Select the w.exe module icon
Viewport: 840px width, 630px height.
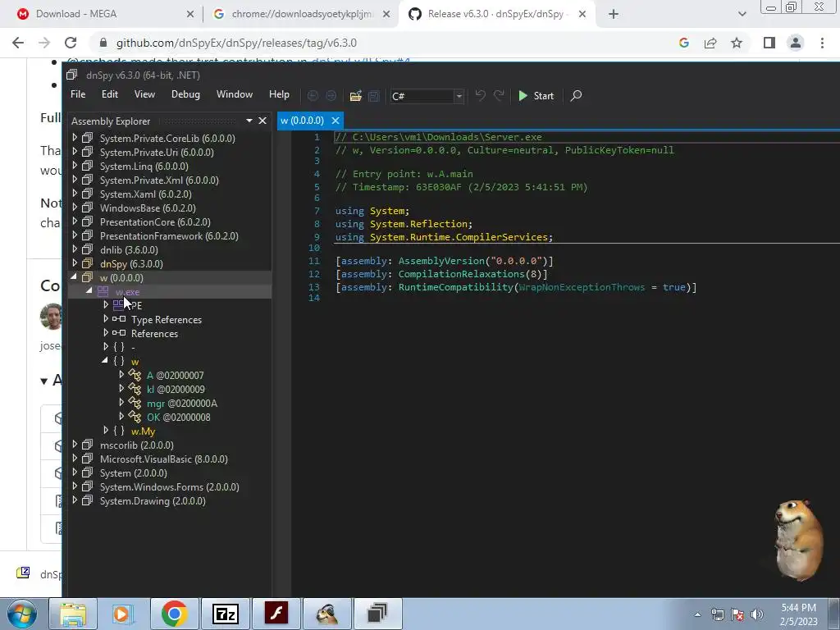103,291
